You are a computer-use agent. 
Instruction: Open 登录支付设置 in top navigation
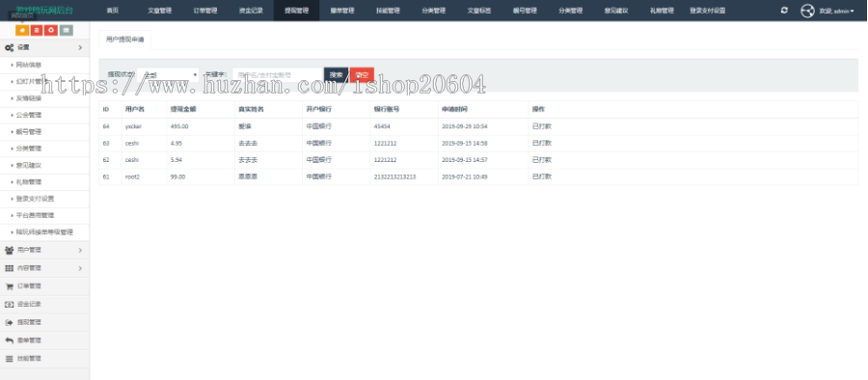[708, 11]
